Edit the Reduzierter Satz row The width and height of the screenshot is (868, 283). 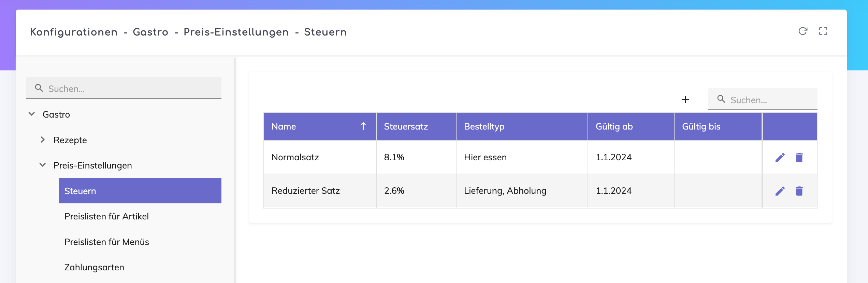780,191
